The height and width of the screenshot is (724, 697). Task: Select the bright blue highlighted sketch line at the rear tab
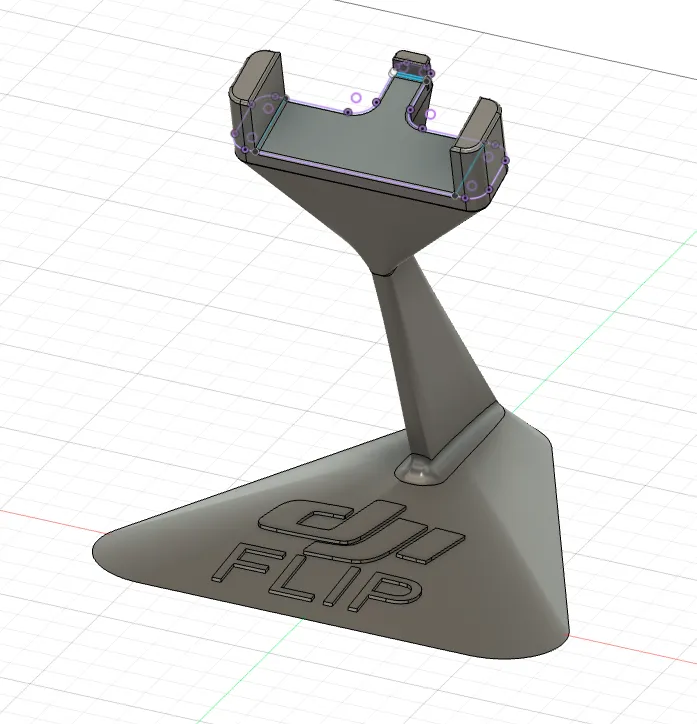(410, 77)
